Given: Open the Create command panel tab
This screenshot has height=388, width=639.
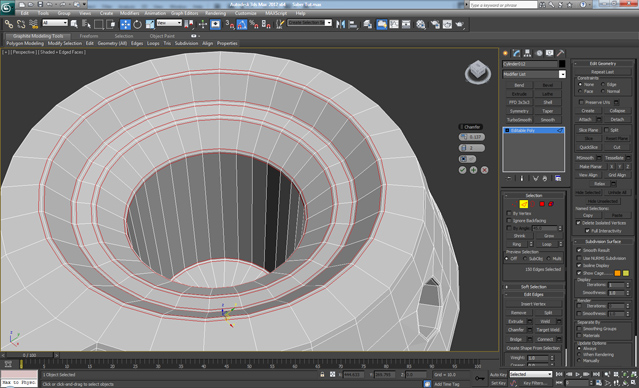Looking at the screenshot, I should 506,53.
